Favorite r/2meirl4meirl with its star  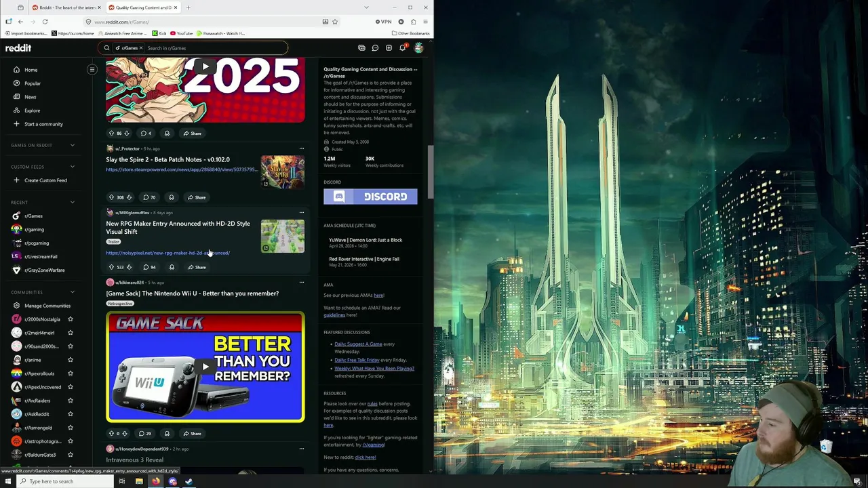(70, 333)
